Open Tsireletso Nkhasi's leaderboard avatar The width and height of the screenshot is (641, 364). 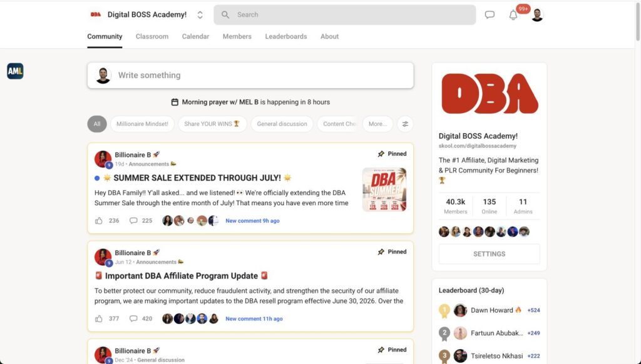460,356
